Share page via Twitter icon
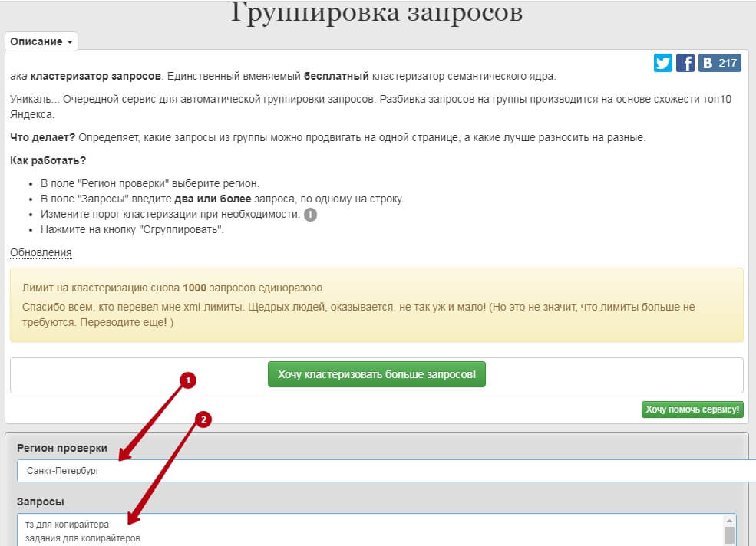756x546 pixels. [662, 63]
